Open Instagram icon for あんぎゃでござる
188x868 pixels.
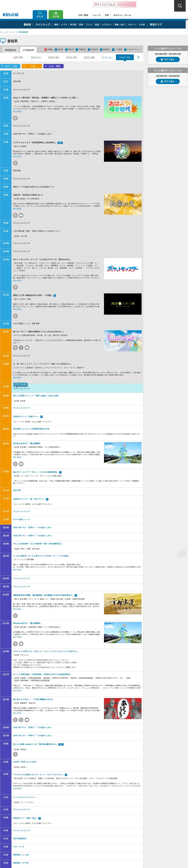pyautogui.click(x=21, y=720)
